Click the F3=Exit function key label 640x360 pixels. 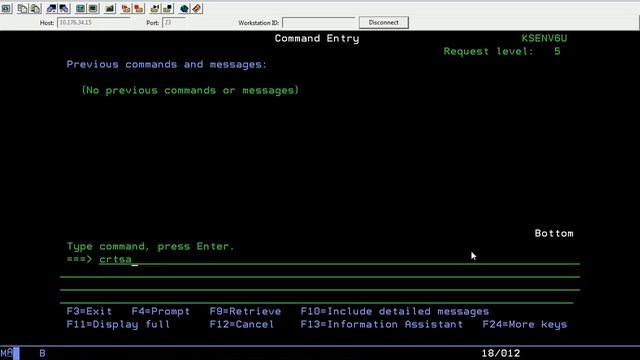89,311
